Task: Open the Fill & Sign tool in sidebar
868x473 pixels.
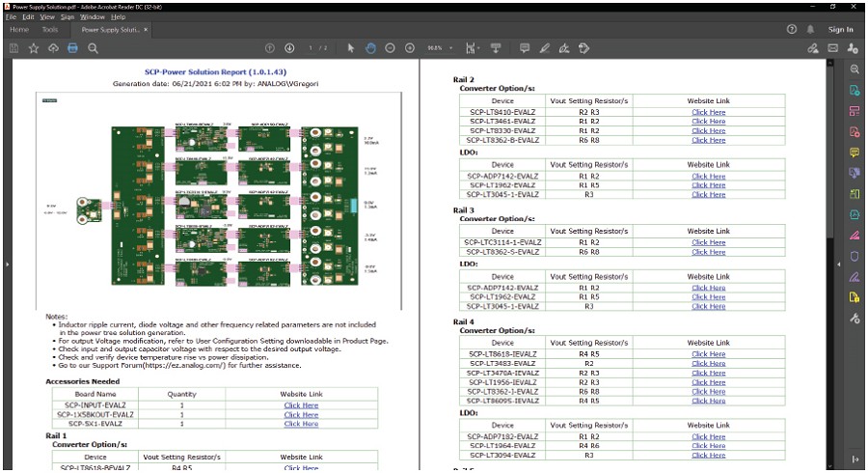Action: tap(854, 277)
